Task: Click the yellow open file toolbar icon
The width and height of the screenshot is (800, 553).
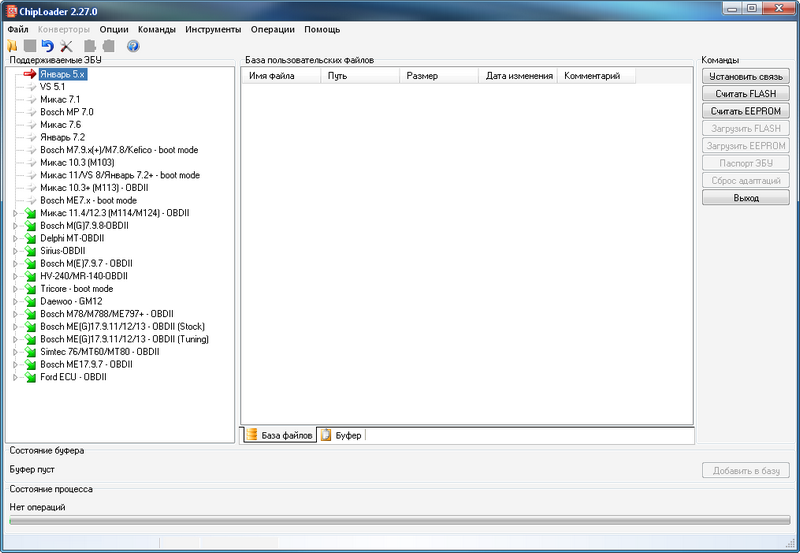Action: coord(12,46)
